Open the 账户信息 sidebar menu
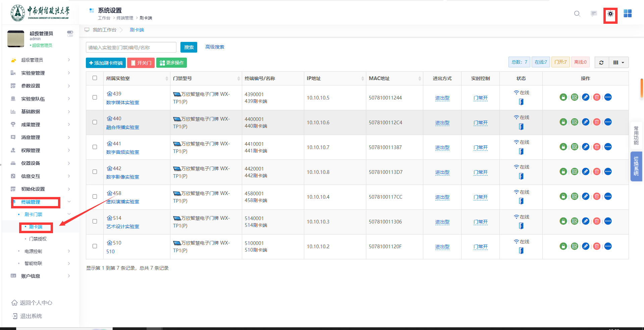644x330 pixels. (x=40, y=276)
